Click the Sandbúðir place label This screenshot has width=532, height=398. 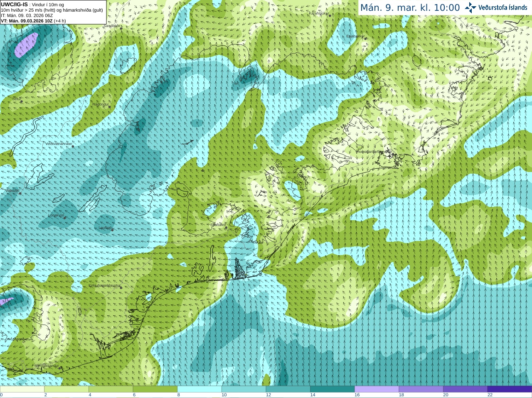point(112,26)
